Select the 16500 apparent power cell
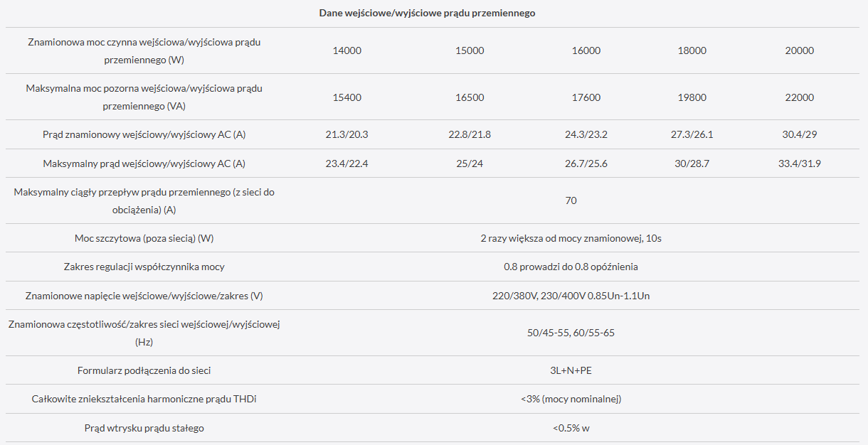 tap(470, 97)
